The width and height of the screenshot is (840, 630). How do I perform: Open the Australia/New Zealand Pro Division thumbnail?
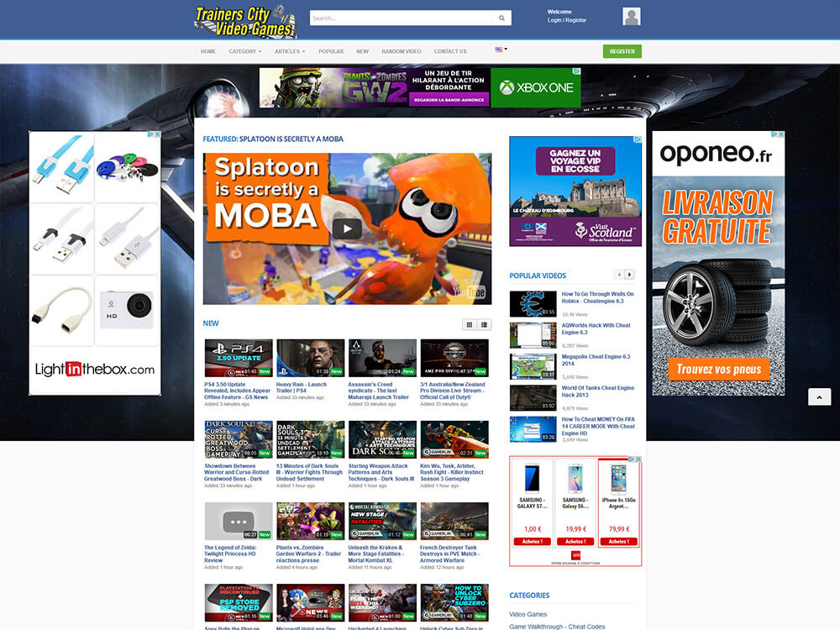click(454, 358)
